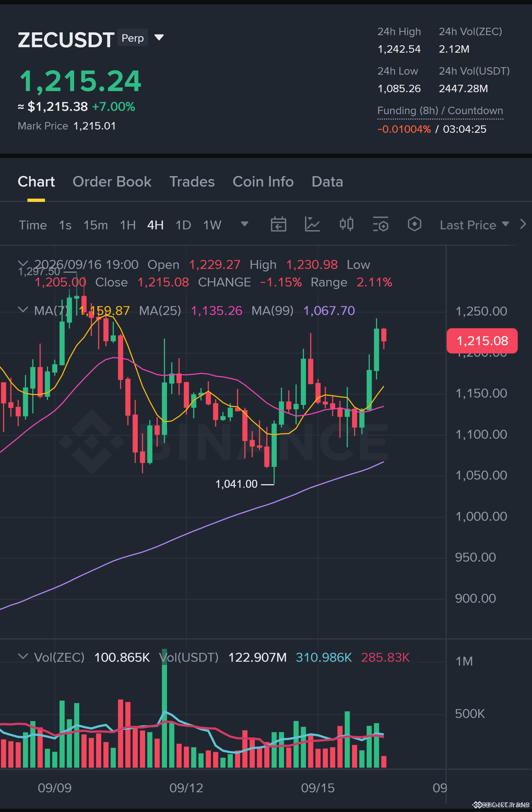532x812 pixels.
Task: Collapse the Vol(ZEC) volume legend chevron
Action: tap(23, 657)
